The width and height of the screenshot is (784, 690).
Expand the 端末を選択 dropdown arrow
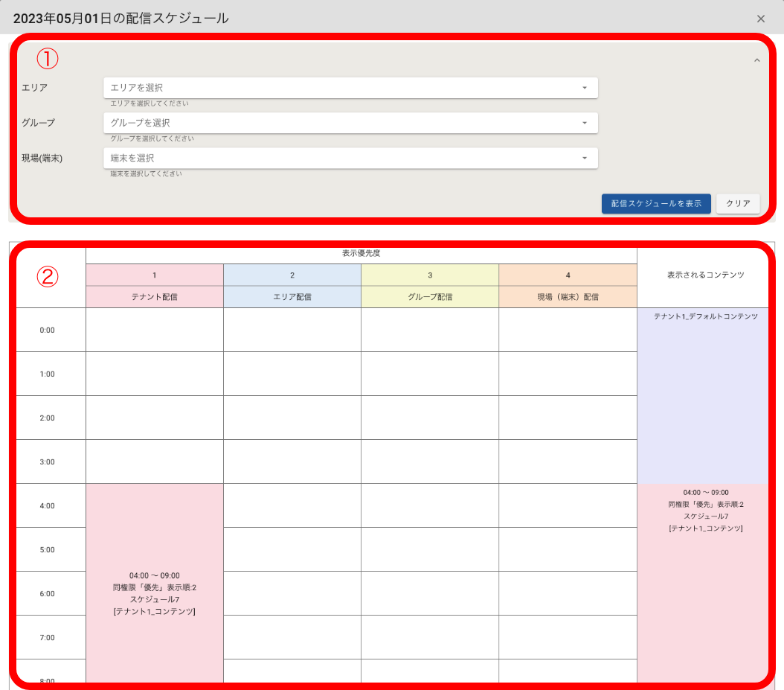pos(584,158)
